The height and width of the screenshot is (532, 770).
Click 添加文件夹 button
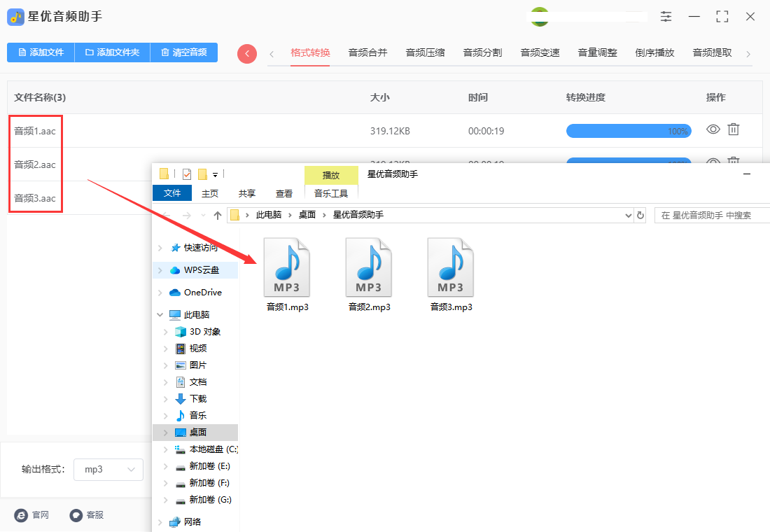pos(113,52)
